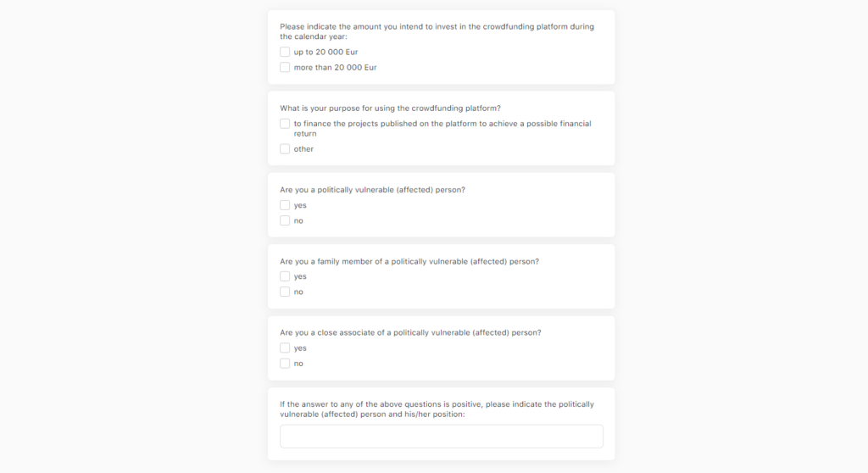Click 'yes' label under politically vulnerable question
The width and height of the screenshot is (868, 473).
pyautogui.click(x=300, y=205)
